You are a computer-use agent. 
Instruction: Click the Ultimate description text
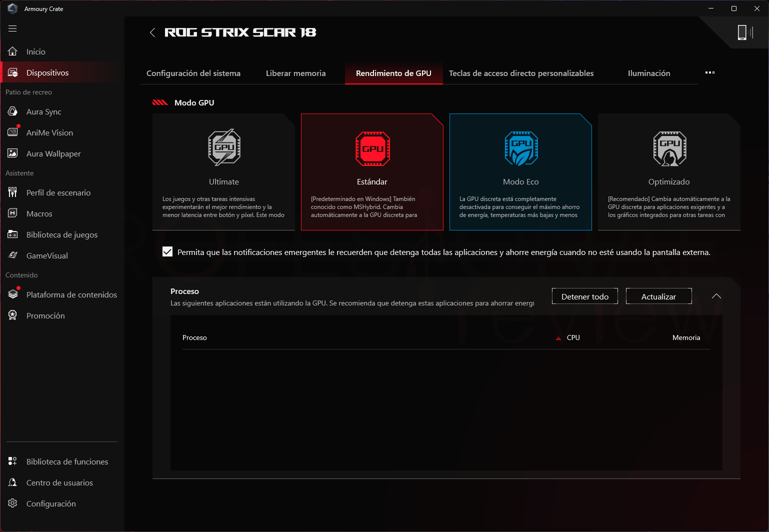(223, 207)
